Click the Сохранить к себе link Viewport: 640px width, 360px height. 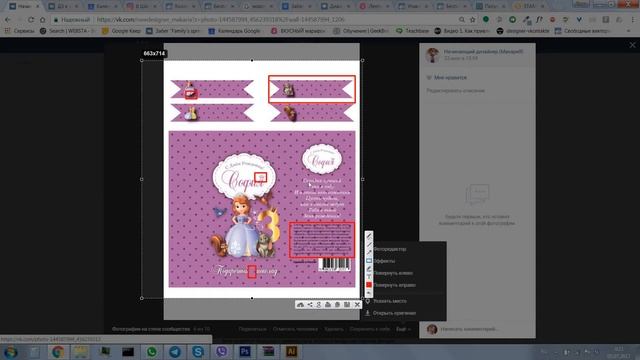pyautogui.click(x=369, y=329)
